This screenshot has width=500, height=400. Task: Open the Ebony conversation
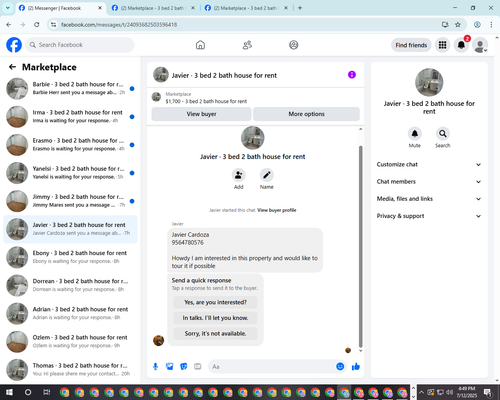(x=70, y=257)
